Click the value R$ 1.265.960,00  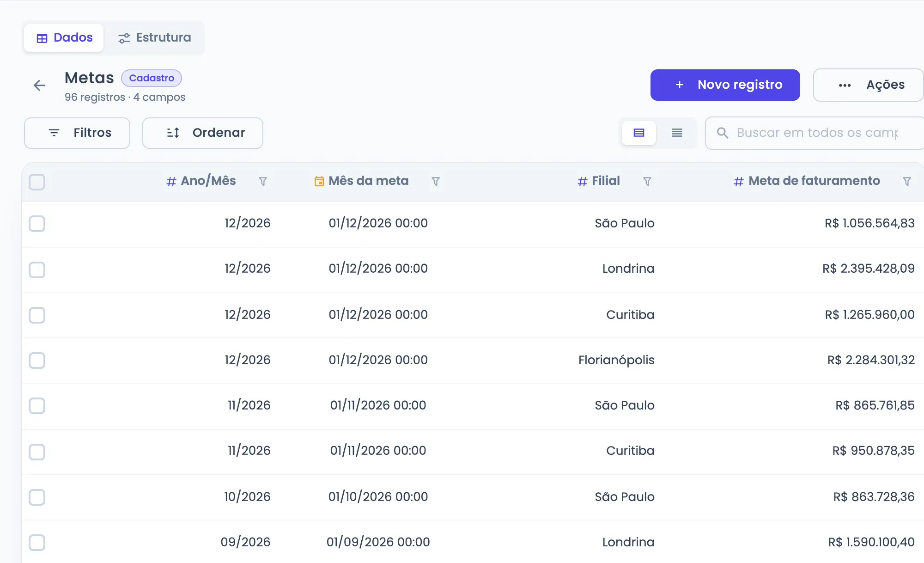coord(870,315)
